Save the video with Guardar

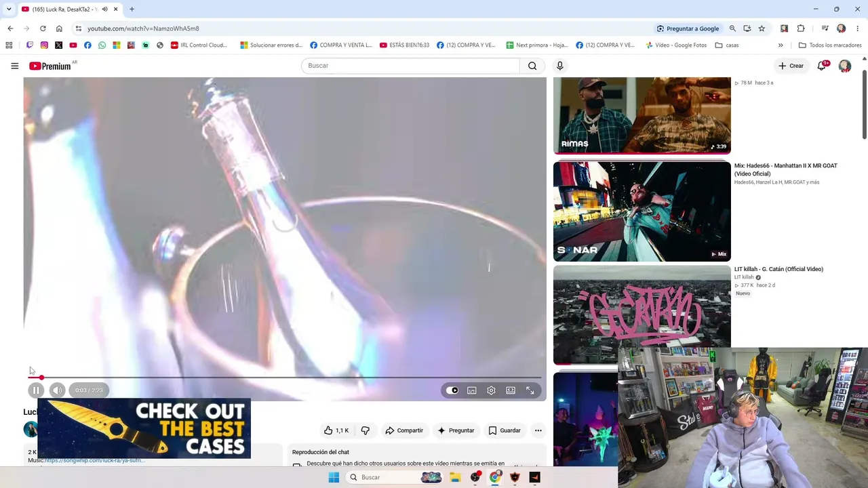(x=505, y=430)
